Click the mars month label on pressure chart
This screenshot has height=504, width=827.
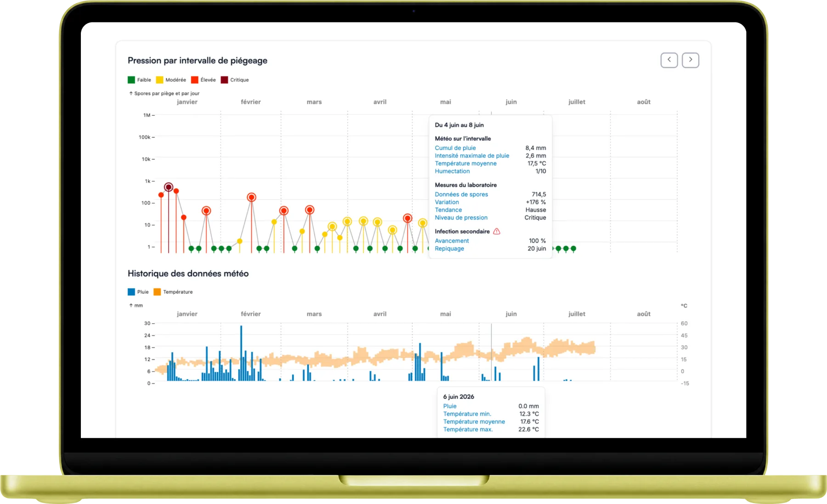[x=314, y=102]
